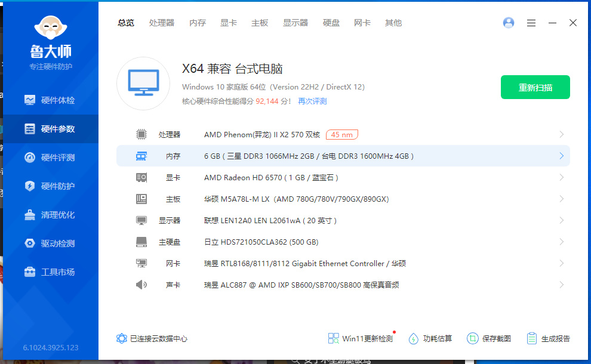Click the 内存 RAM module icon
Image resolution: width=591 pixels, height=364 pixels.
coord(141,156)
